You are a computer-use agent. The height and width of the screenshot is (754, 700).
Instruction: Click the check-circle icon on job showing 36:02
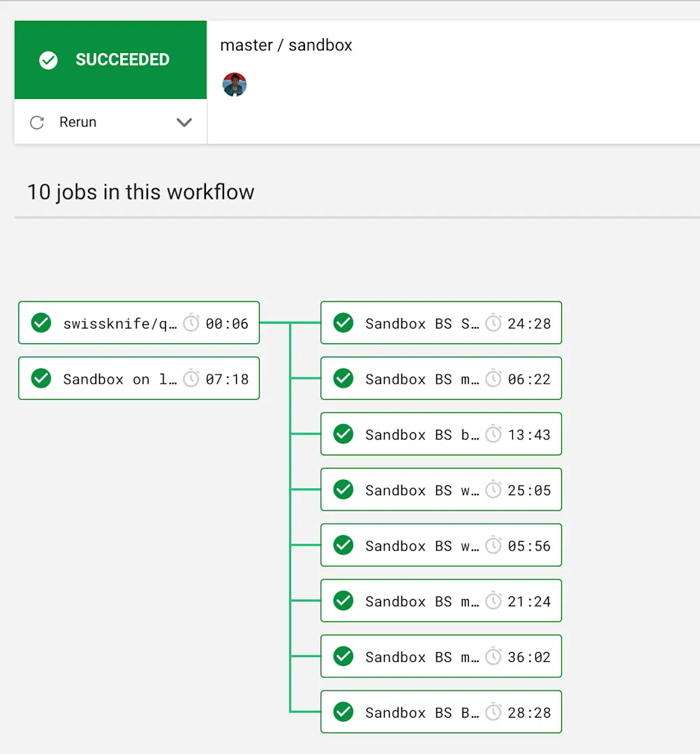(343, 656)
